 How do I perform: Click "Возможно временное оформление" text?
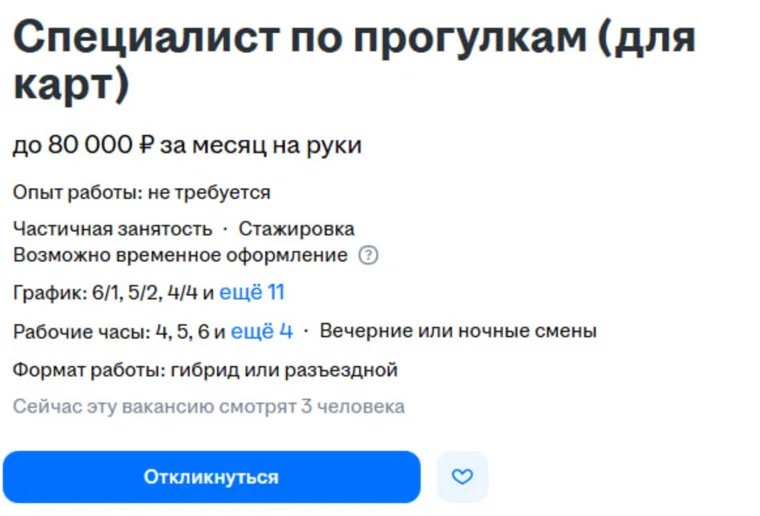pos(180,255)
